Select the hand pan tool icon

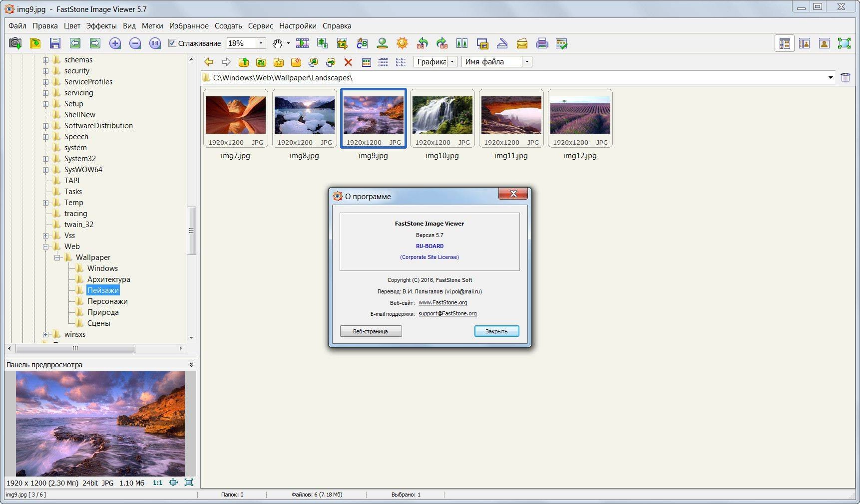(278, 43)
